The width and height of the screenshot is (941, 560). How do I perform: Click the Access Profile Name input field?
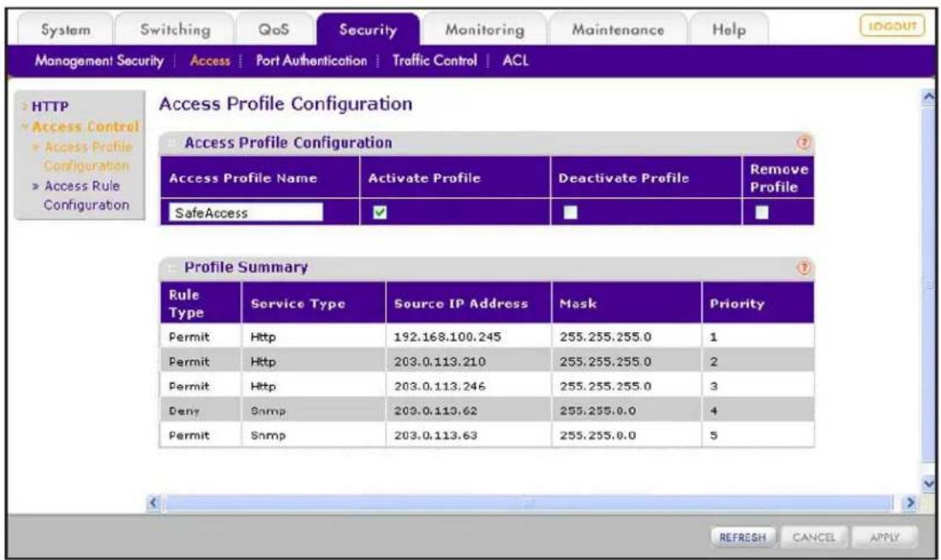(x=246, y=212)
